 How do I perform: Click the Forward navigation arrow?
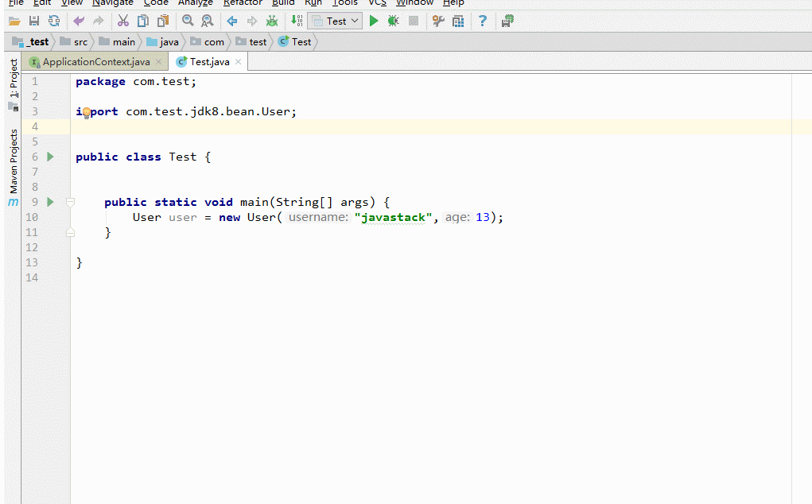pyautogui.click(x=251, y=21)
